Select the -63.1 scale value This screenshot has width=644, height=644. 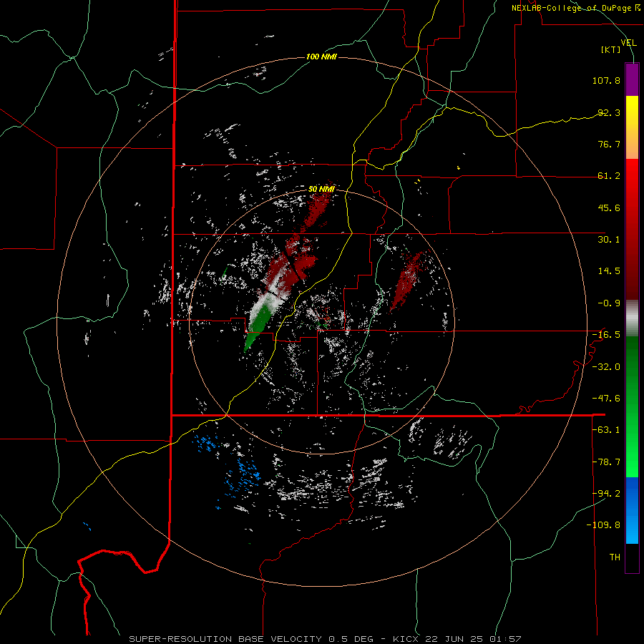[606, 430]
